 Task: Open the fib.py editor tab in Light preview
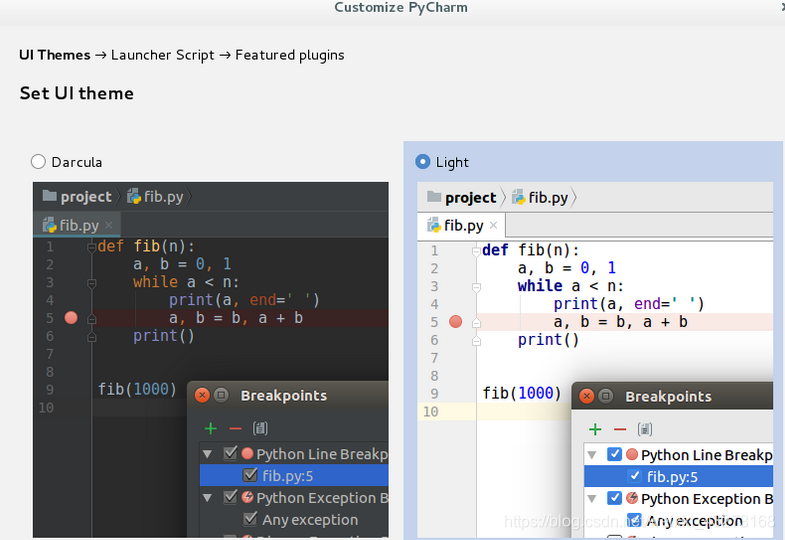click(462, 225)
